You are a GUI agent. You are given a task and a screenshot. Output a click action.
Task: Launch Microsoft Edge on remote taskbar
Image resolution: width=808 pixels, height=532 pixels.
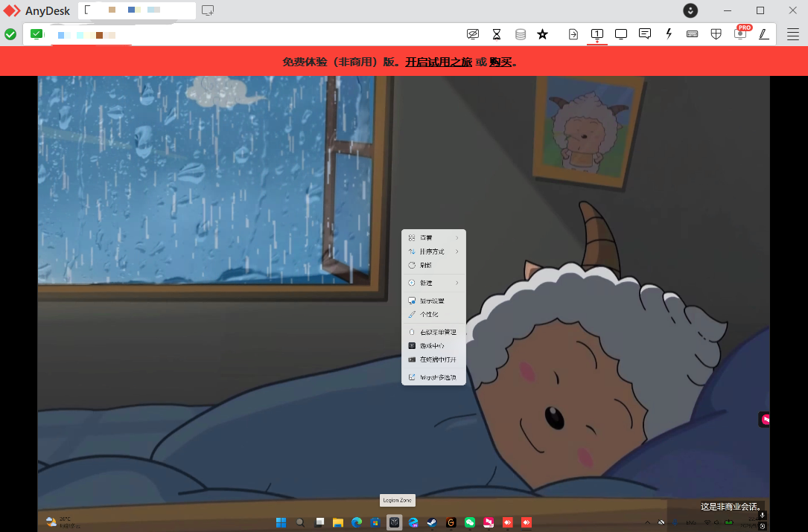click(x=357, y=522)
